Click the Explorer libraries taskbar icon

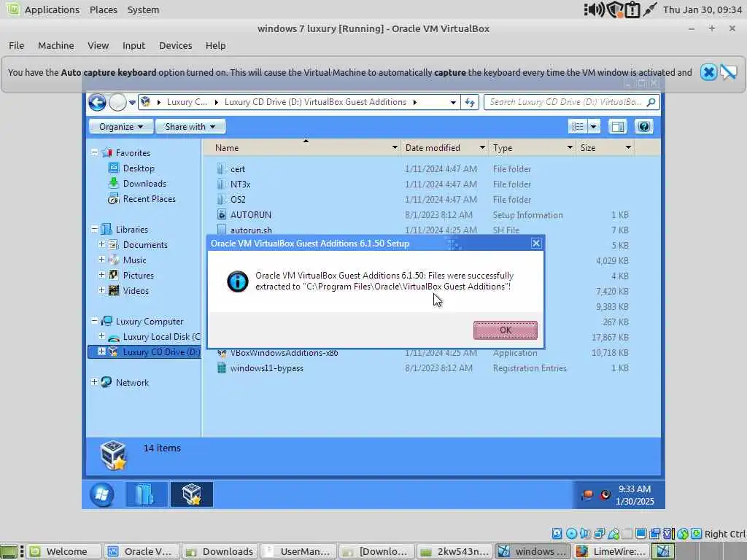click(x=146, y=494)
